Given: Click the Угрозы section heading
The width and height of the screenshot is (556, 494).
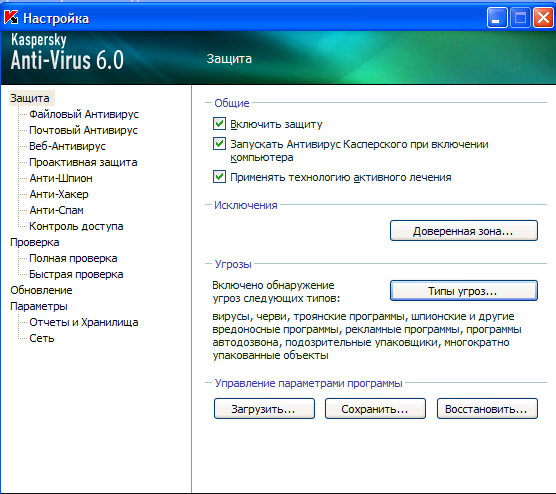Looking at the screenshot, I should tap(233, 264).
